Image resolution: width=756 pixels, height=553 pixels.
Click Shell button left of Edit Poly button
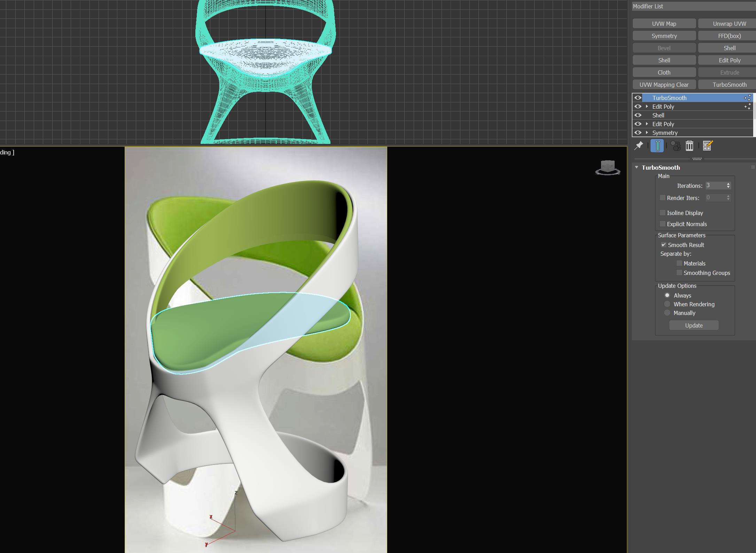click(x=664, y=60)
